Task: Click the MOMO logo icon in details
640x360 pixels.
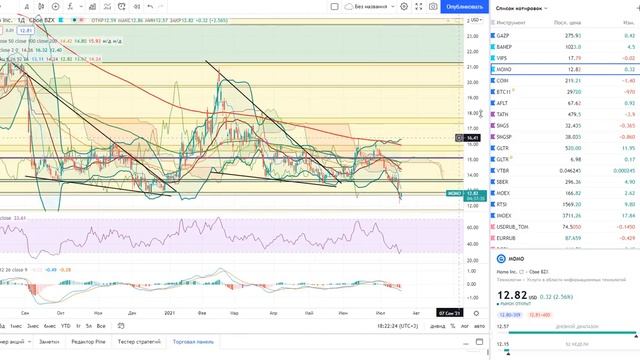Action: click(x=501, y=259)
